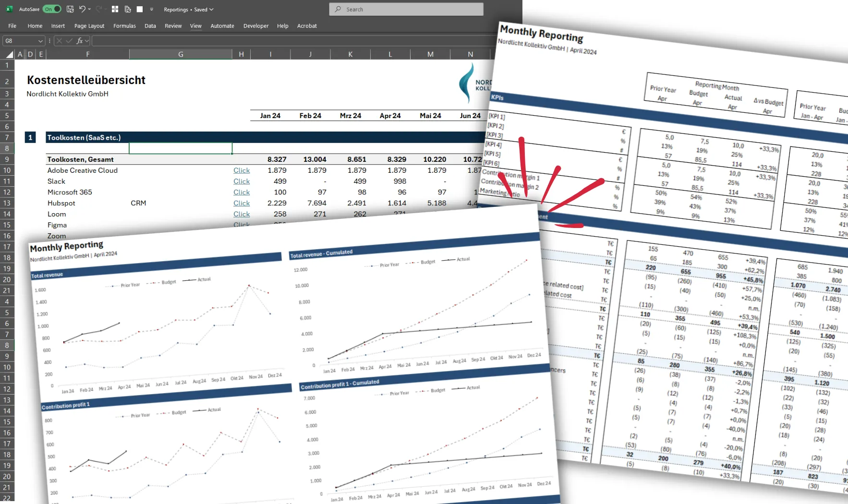The image size is (848, 504).
Task: Select the Jan 24 column heading cell
Action: (270, 116)
